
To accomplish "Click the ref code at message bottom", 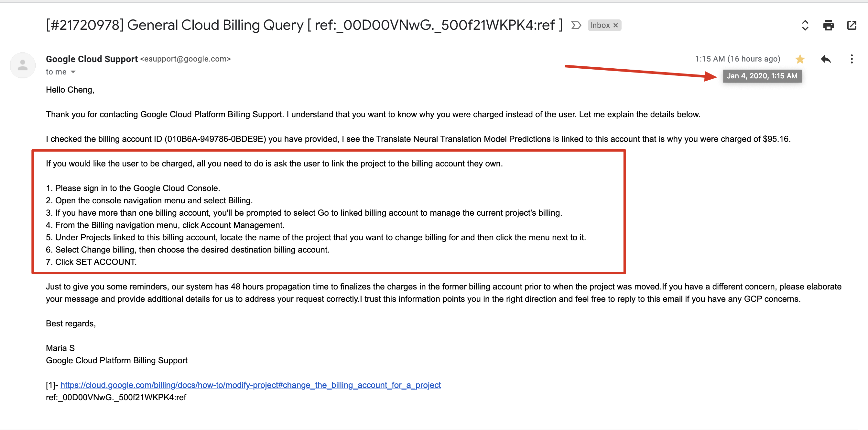I will 116,397.
